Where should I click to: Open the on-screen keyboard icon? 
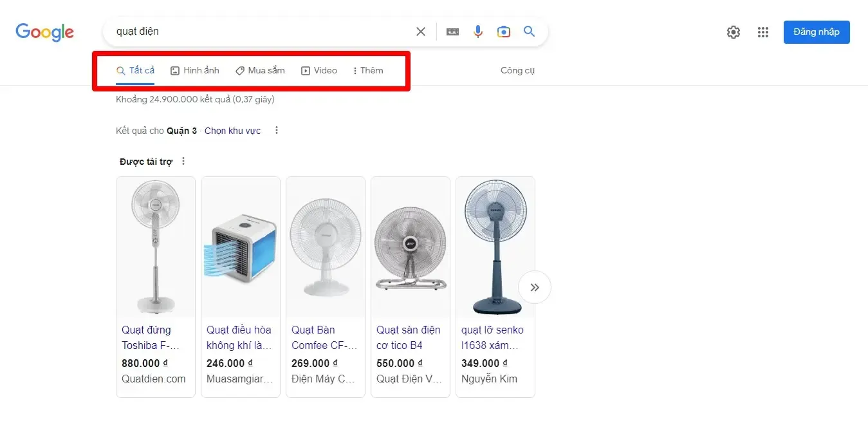coord(452,31)
